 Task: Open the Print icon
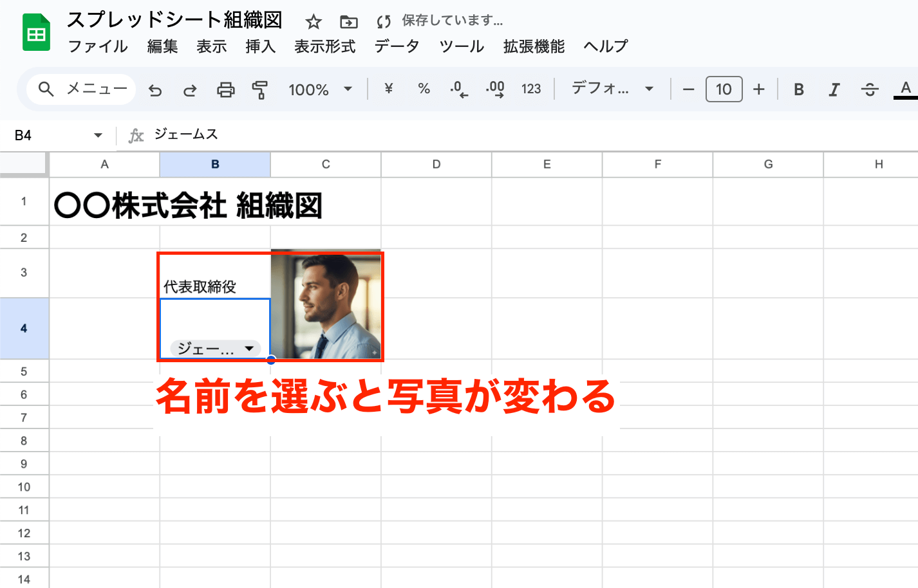tap(225, 89)
